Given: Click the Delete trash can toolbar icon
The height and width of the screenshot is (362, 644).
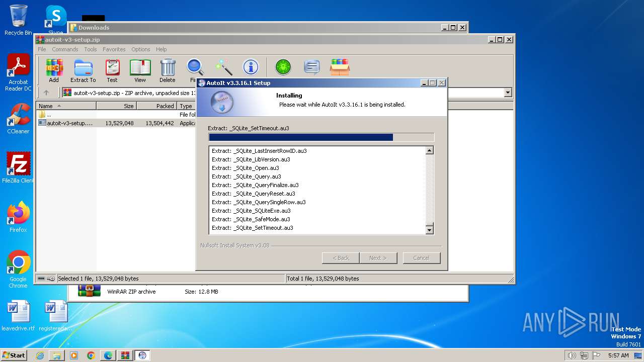Looking at the screenshot, I should [168, 70].
